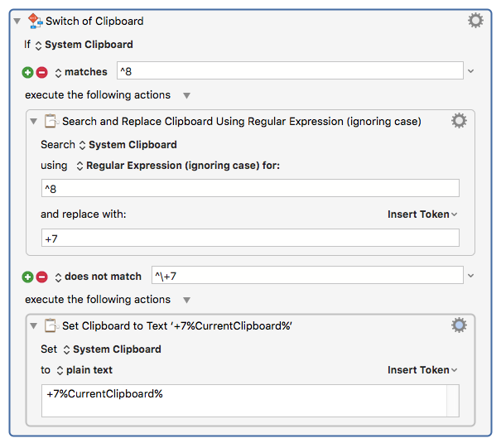
Task: Click the Set Clipboard to Text icon
Action: pos(51,325)
